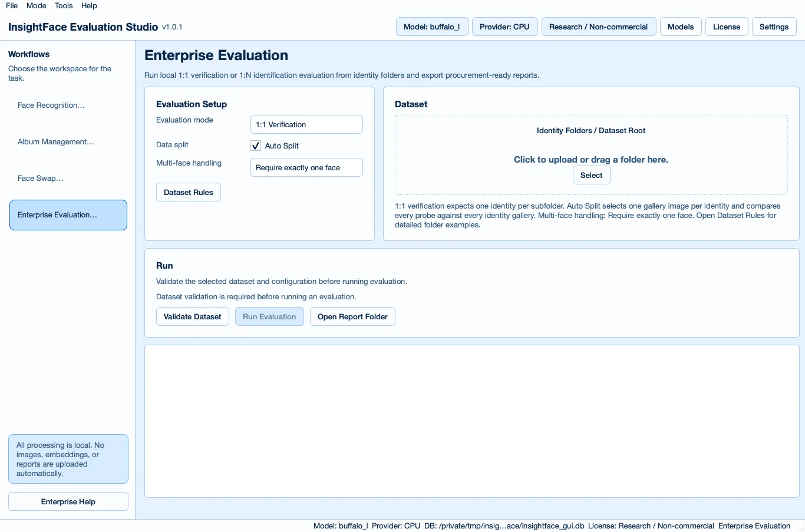The height and width of the screenshot is (532, 805).
Task: Toggle the Auto Split checkbox
Action: pos(256,146)
